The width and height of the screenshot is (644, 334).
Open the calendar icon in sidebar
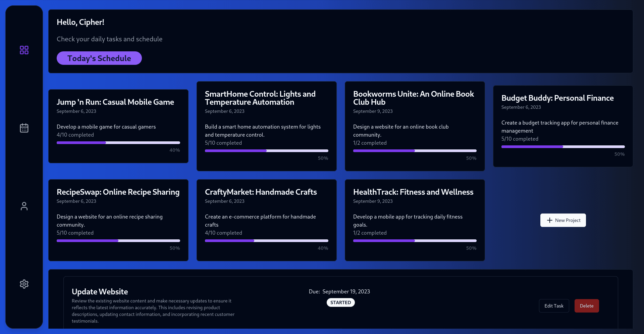pos(24,128)
